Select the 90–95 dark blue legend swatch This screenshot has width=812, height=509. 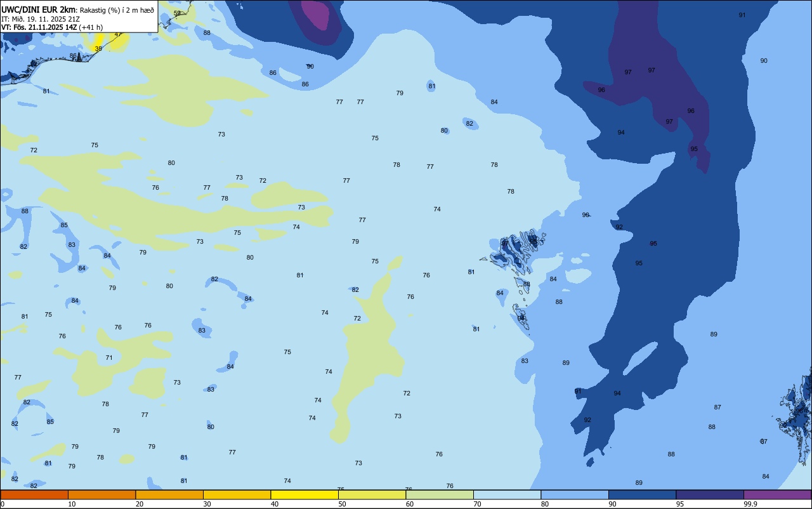[x=642, y=494]
